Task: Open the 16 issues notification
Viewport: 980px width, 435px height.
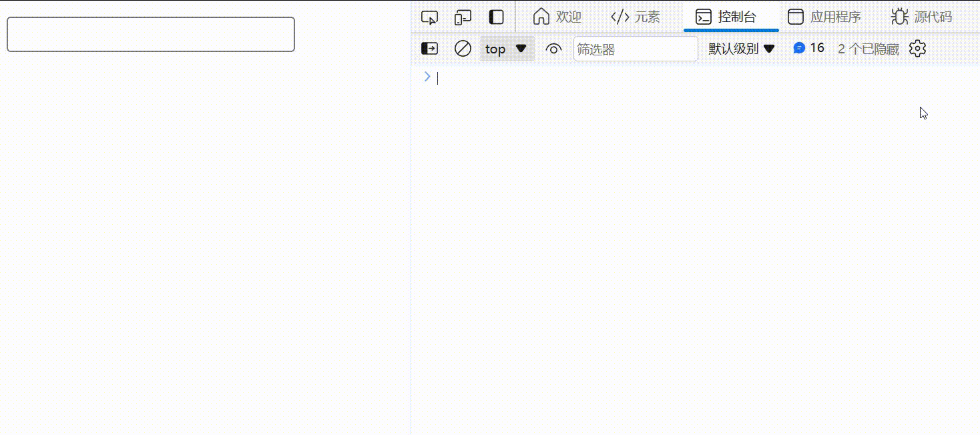Action: [x=808, y=47]
